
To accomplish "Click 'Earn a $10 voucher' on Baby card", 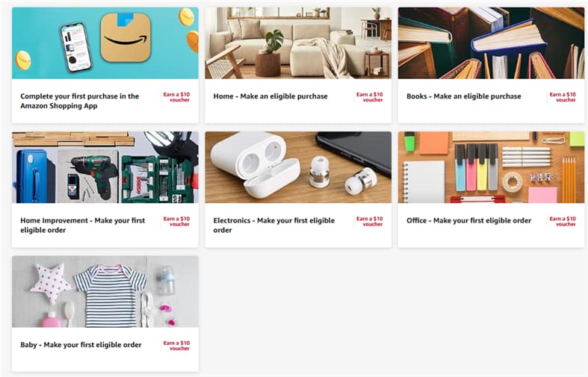I will pos(176,346).
